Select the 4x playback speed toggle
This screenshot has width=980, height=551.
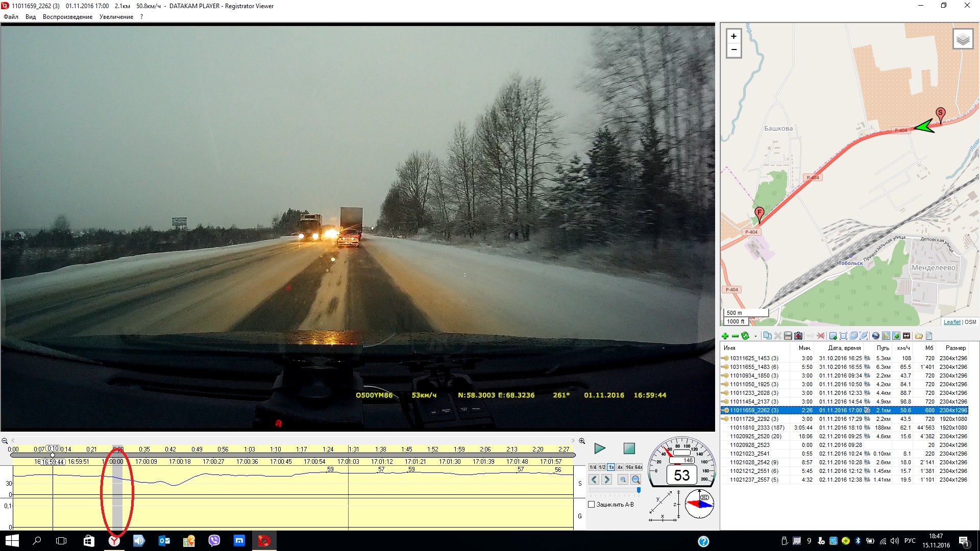pyautogui.click(x=620, y=467)
